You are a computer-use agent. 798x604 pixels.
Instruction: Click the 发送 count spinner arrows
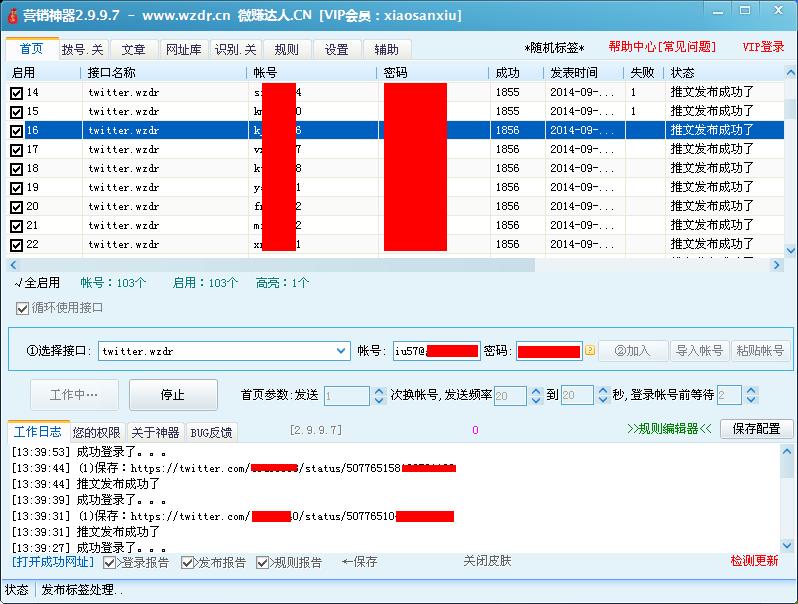point(379,396)
